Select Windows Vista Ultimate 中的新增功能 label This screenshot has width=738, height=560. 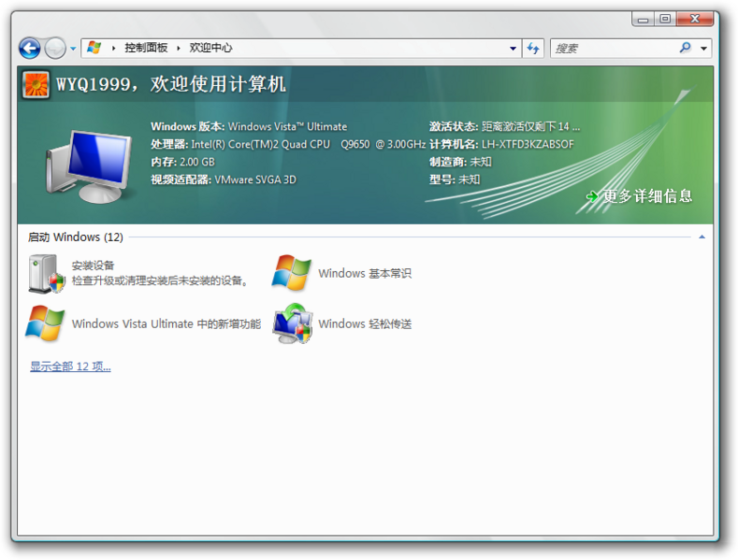point(166,323)
